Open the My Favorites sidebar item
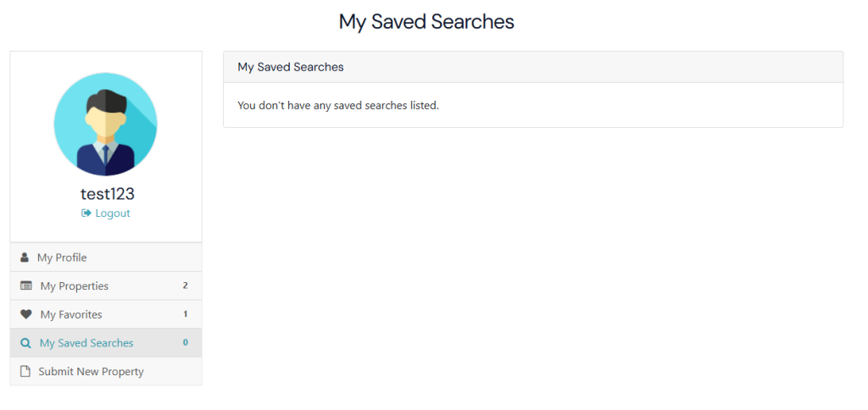This screenshot has height=410, width=868. pyautogui.click(x=71, y=314)
